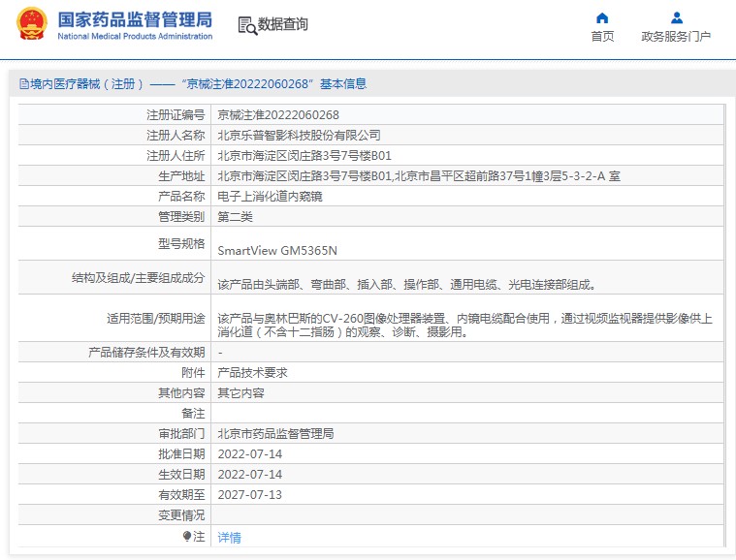Image resolution: width=736 pixels, height=560 pixels.
Task: Select model SmartView GM5365N
Action: point(277,251)
